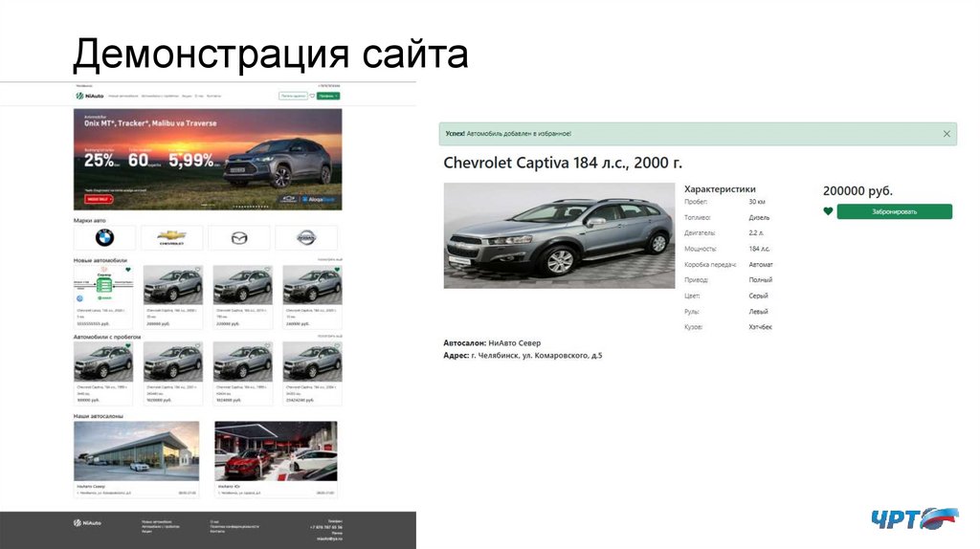This screenshot has height=549, width=980.
Task: Open the first used Chevrolet Captiva card photo
Action: point(103,362)
